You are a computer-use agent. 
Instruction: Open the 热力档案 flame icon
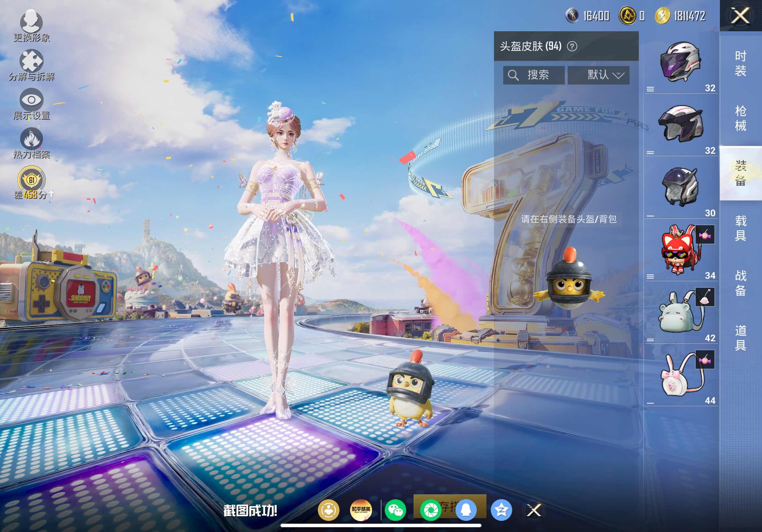[x=31, y=139]
